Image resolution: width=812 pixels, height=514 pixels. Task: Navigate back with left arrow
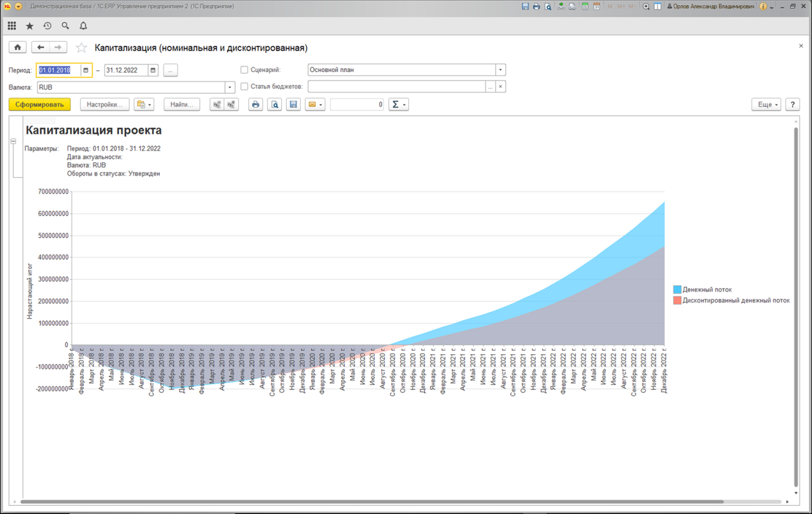coord(40,47)
